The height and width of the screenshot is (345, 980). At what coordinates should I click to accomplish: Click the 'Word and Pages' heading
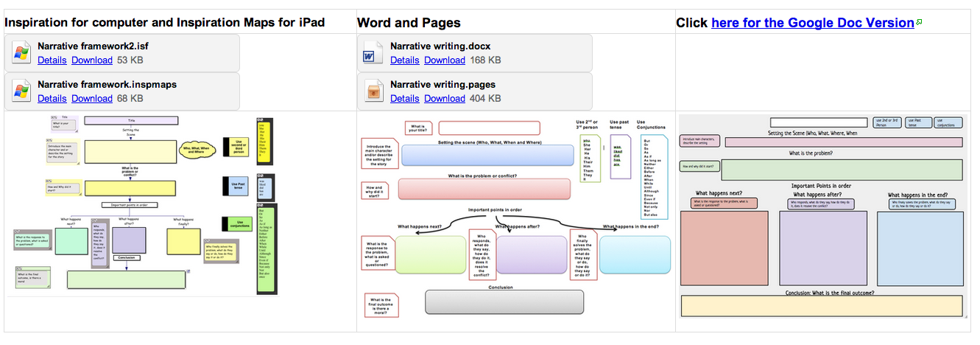(x=409, y=23)
